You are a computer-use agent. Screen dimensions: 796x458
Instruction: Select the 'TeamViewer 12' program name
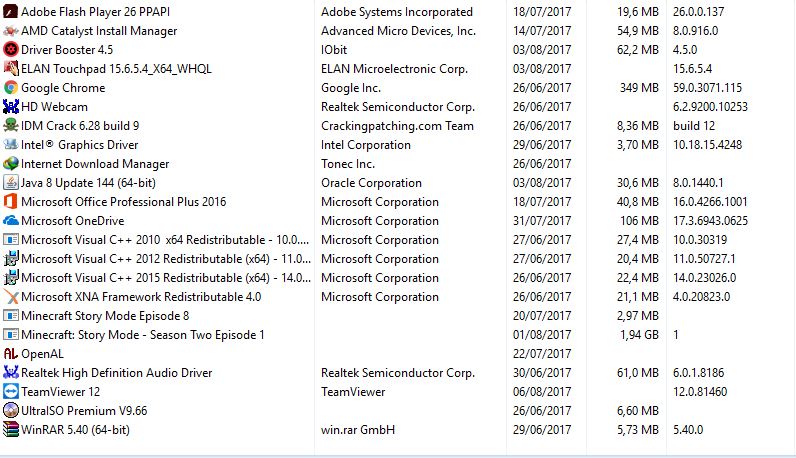tap(60, 392)
